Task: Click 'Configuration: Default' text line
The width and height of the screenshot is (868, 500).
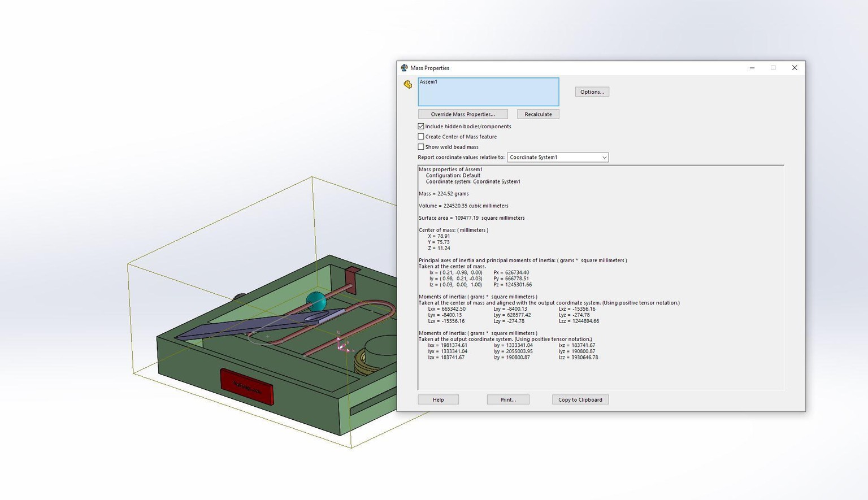Action: (453, 176)
